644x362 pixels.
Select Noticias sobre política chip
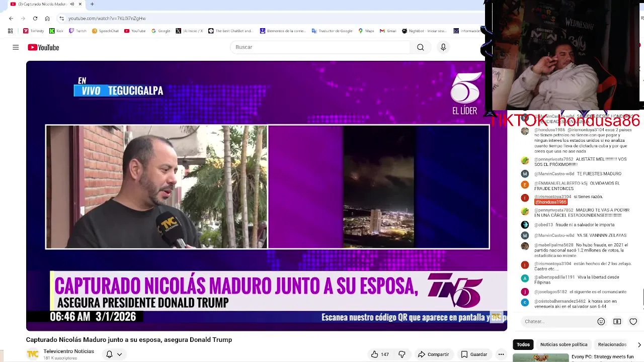[563, 344]
